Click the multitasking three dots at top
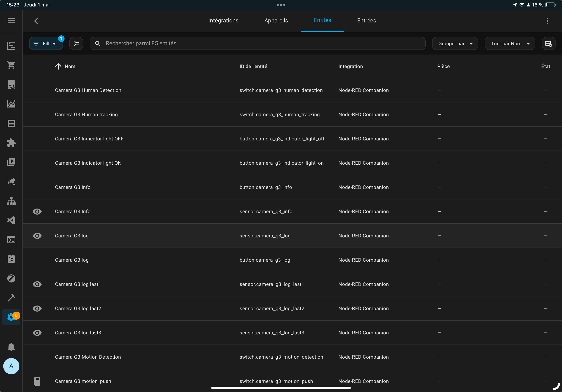 (281, 5)
